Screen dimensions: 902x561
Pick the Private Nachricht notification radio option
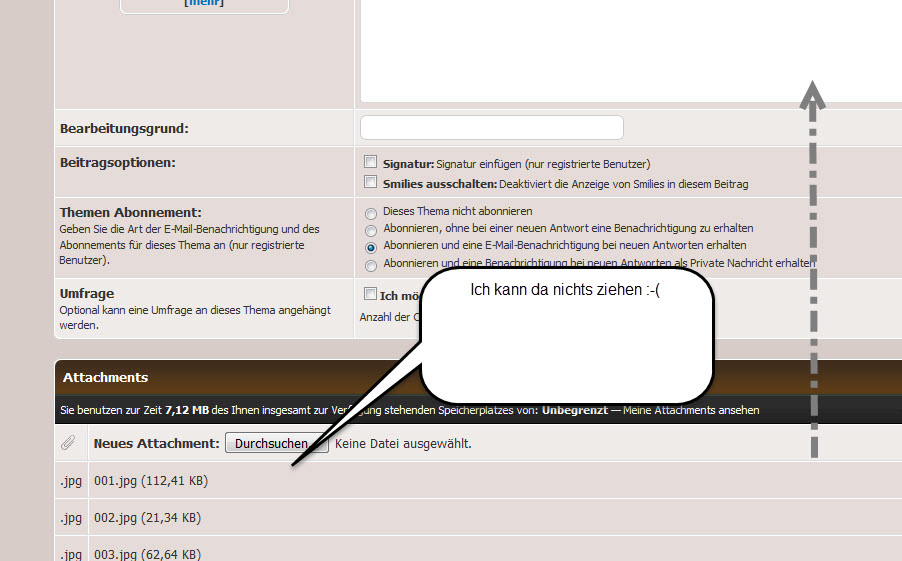372,265
